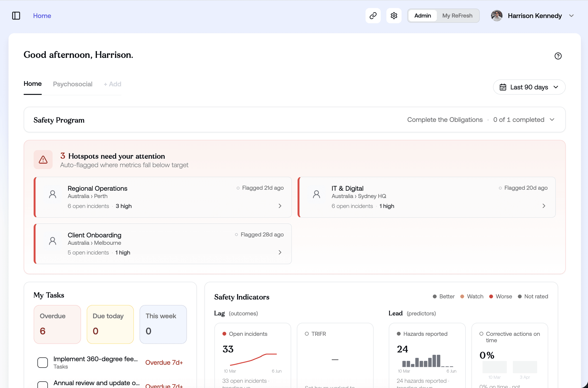Open the Last 90 days dropdown
This screenshot has height=388, width=588.
pos(529,87)
